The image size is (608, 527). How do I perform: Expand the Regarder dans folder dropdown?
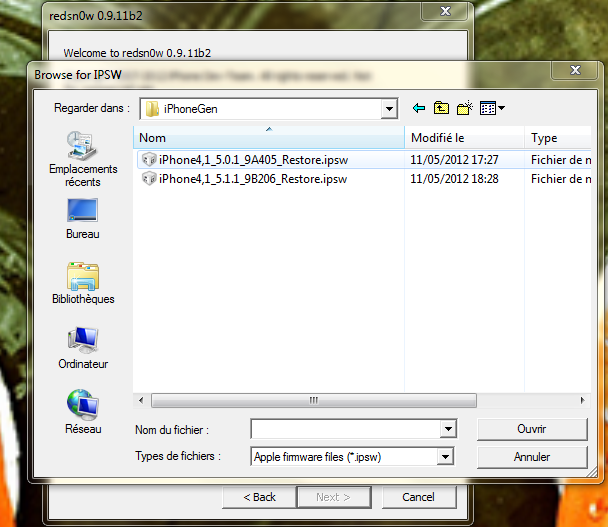(x=389, y=109)
